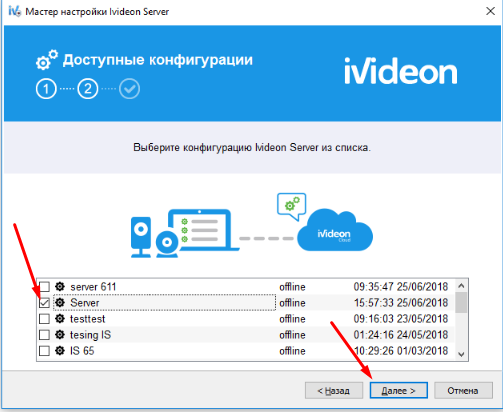Click the gear icon beside testtest

coord(60,318)
